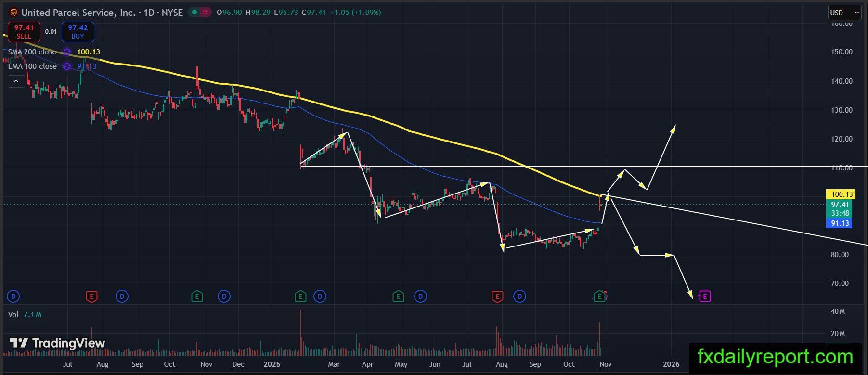Viewport: 868px width, 375px height.
Task: Click the Apr label on the time axis
Action: point(367,364)
